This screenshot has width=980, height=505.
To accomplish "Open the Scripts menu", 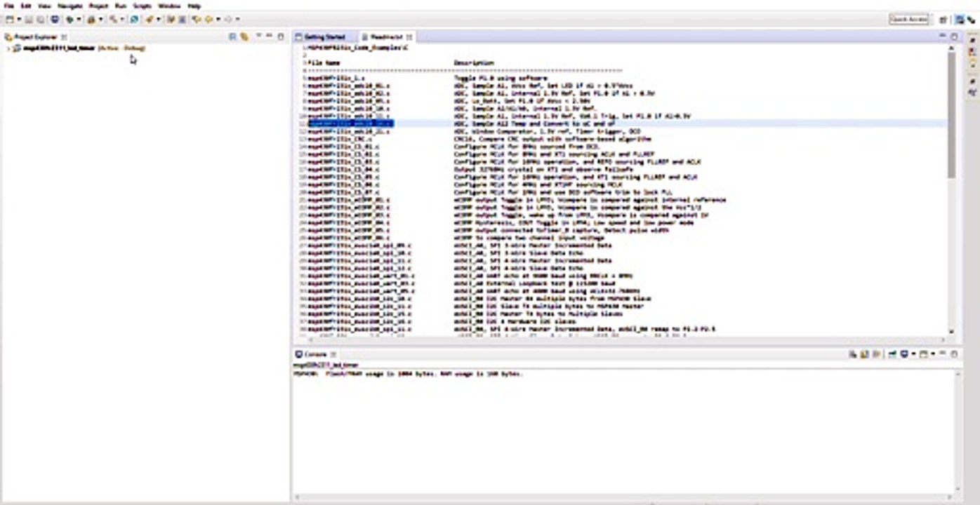I will (143, 6).
